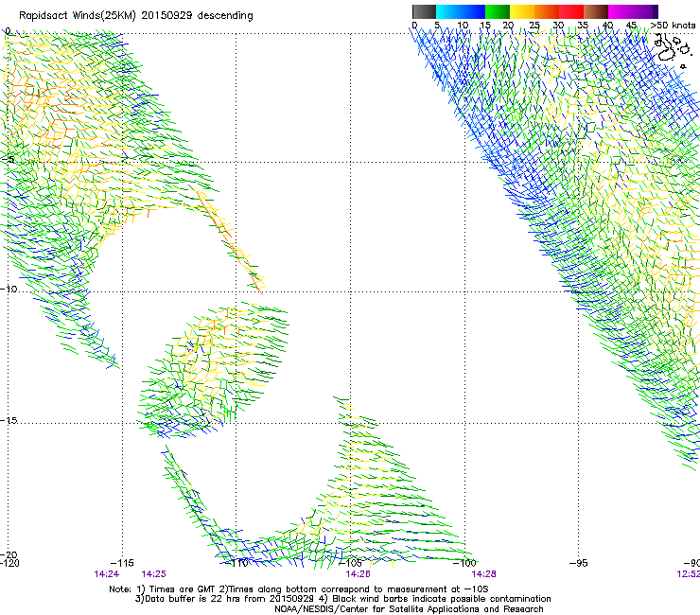Click the '25' legend scale label
Image resolution: width=700 pixels, height=615 pixels.
[534, 25]
